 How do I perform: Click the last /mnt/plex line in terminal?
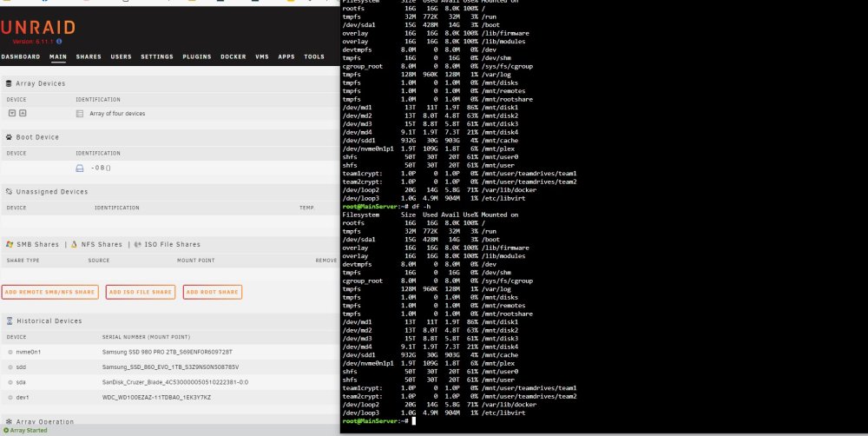click(x=429, y=363)
